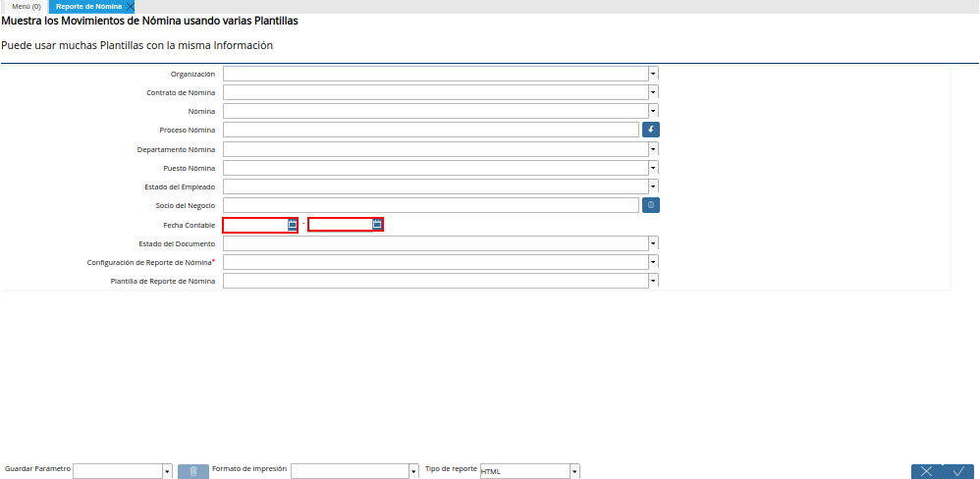Cancel the report with the X button

(926, 471)
